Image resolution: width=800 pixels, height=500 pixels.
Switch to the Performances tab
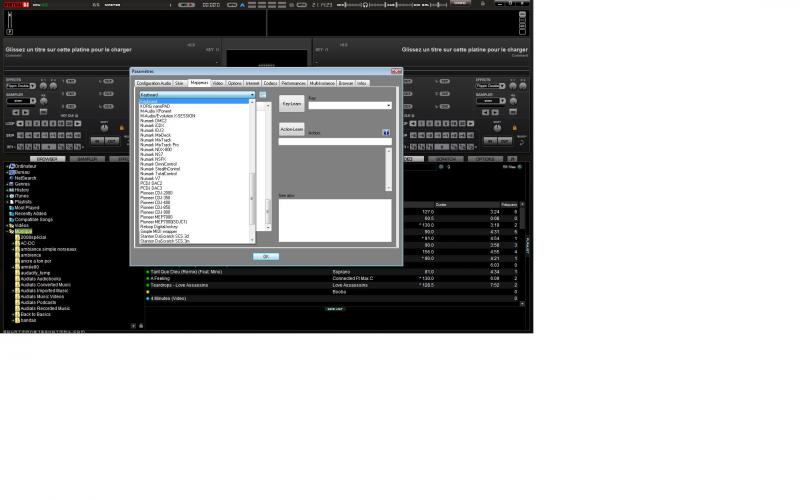pyautogui.click(x=293, y=83)
